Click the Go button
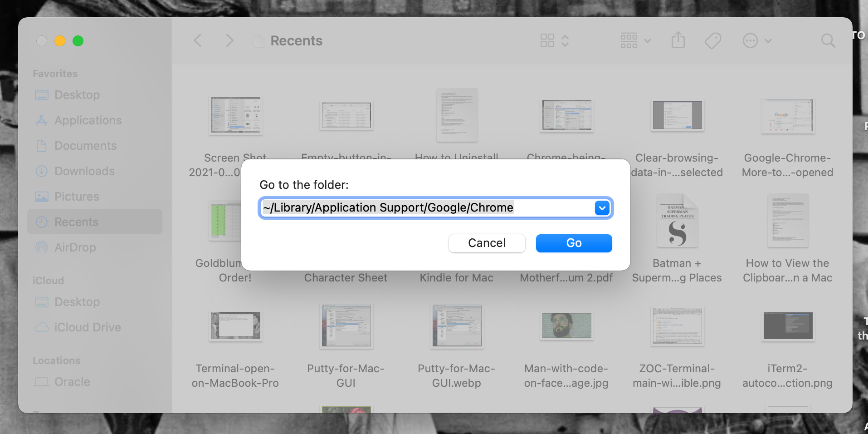Image resolution: width=868 pixels, height=434 pixels. (574, 243)
